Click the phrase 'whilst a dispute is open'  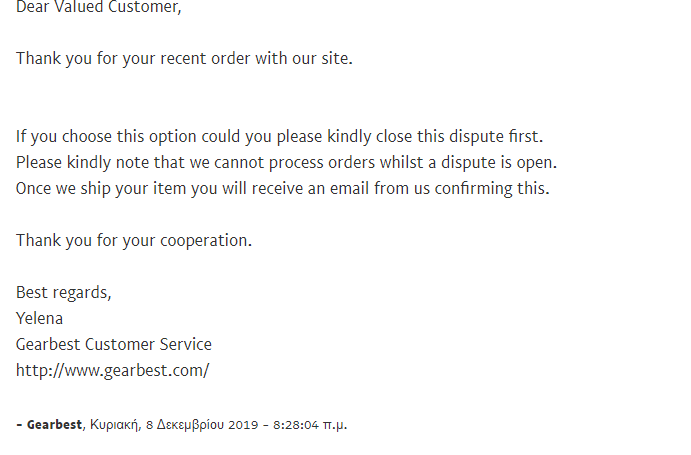coord(468,163)
